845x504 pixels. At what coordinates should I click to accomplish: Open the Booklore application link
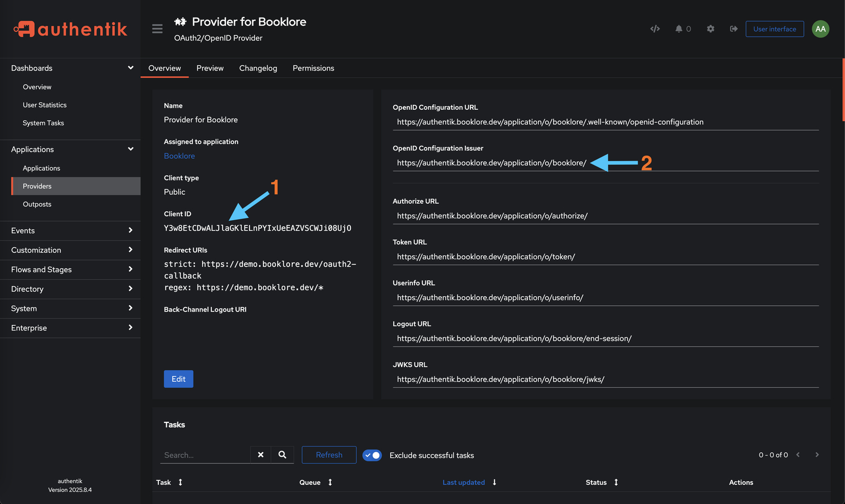[179, 156]
